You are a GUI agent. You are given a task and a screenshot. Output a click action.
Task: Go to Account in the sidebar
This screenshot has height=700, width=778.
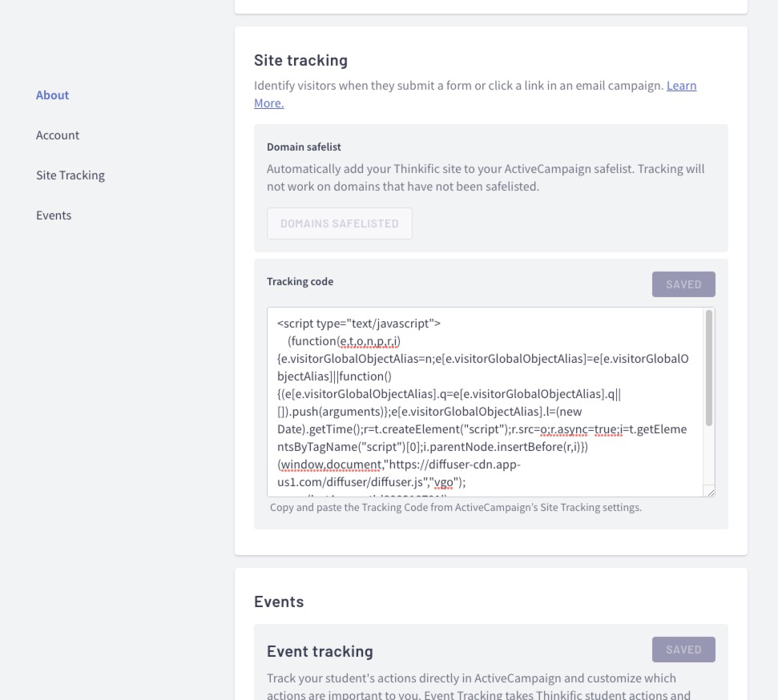click(x=58, y=135)
